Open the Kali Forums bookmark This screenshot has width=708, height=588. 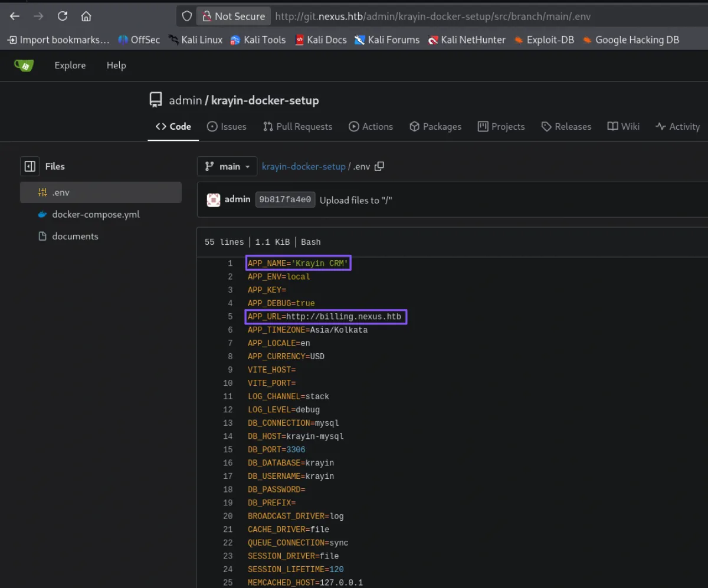(387, 40)
